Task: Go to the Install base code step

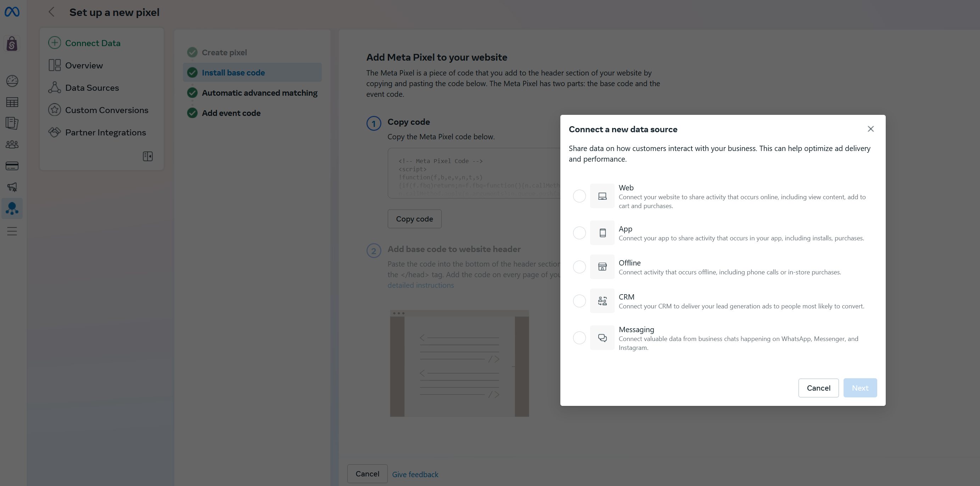Action: (252, 72)
